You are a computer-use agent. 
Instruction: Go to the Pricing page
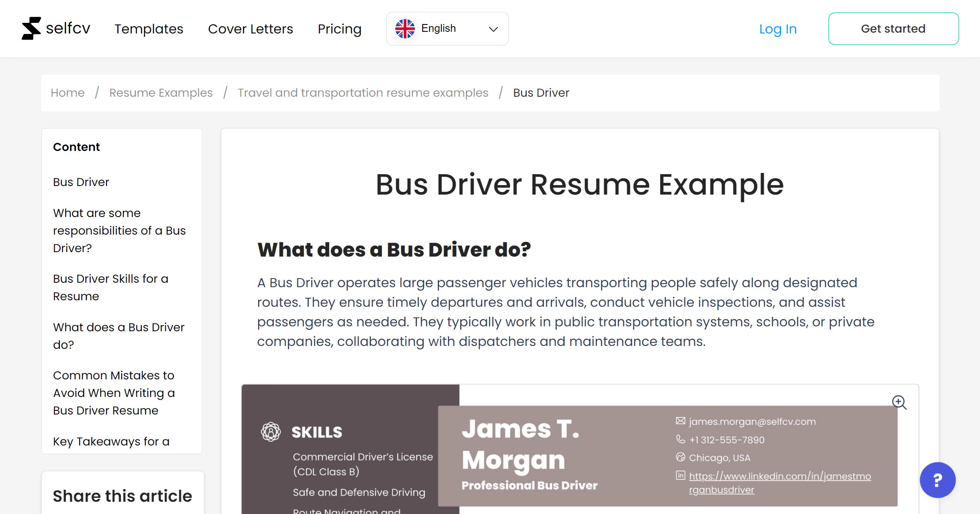(x=339, y=29)
